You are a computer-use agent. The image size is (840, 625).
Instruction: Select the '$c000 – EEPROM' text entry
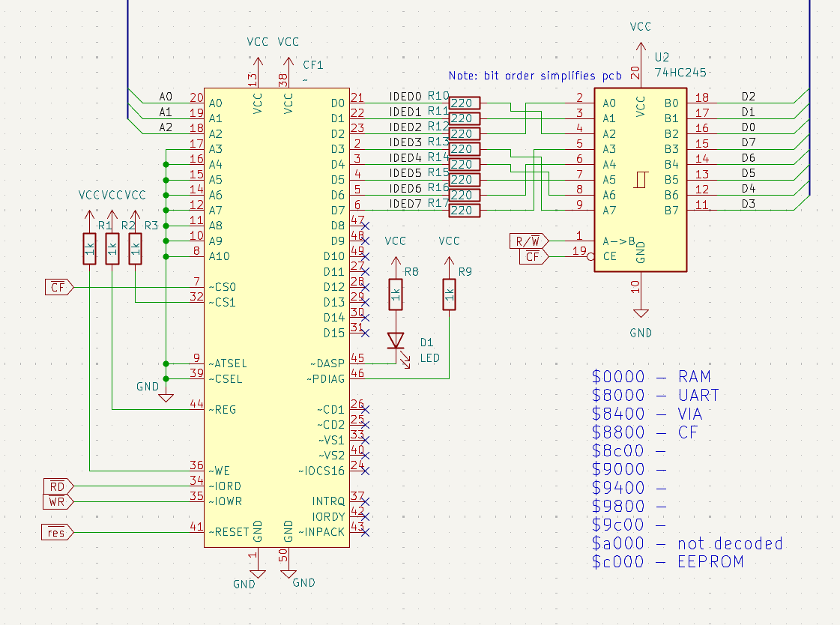[x=667, y=562]
